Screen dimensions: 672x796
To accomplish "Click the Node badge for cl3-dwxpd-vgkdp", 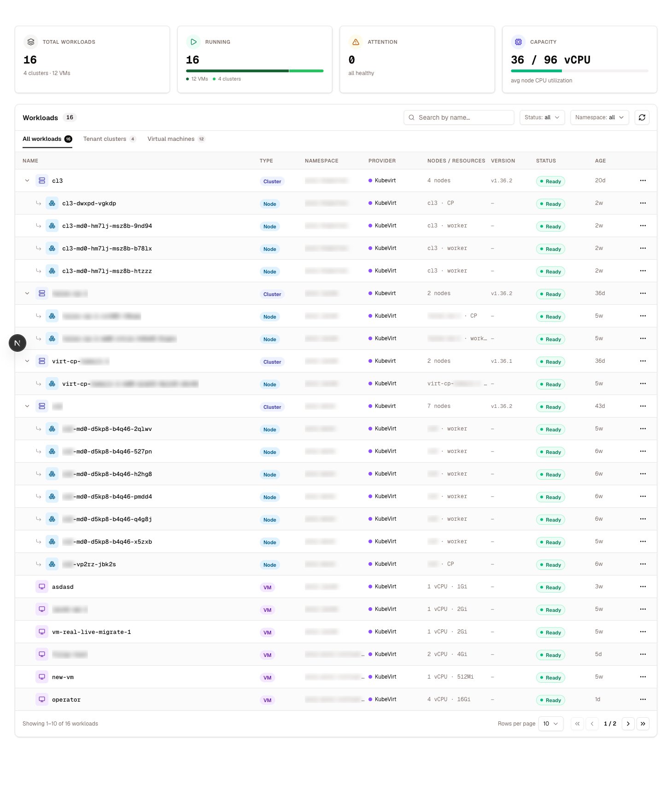I will click(270, 204).
